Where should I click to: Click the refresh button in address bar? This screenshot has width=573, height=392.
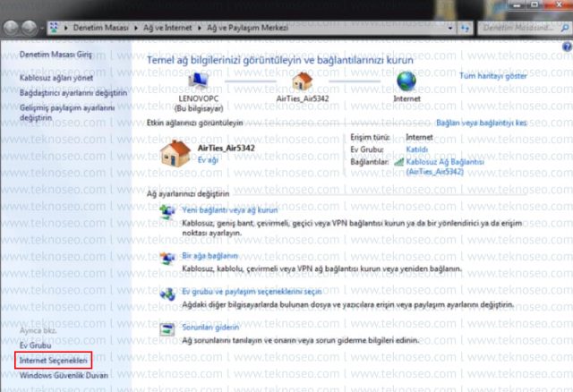click(465, 28)
